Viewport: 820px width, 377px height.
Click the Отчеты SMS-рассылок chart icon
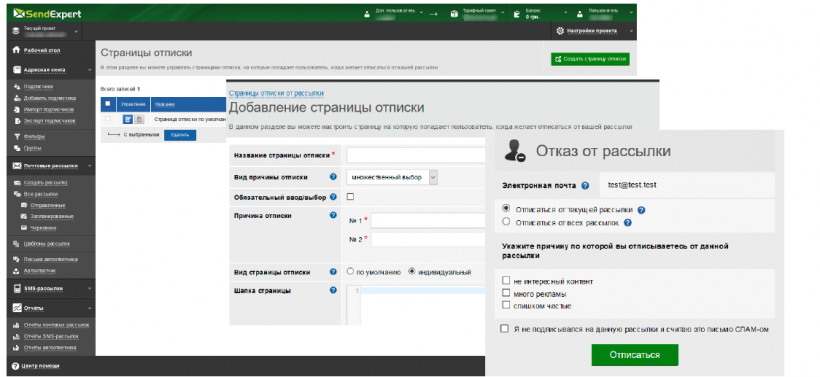pos(17,336)
